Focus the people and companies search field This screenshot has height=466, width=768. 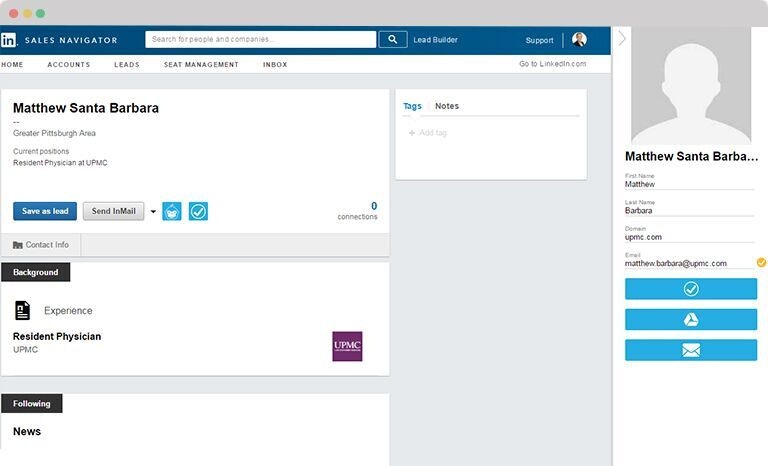[x=261, y=40]
